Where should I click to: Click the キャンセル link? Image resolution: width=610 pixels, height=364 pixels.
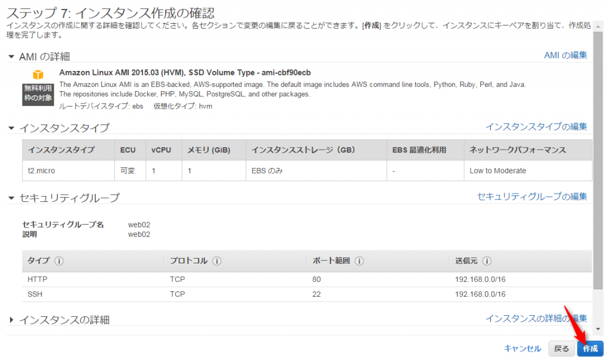point(522,349)
